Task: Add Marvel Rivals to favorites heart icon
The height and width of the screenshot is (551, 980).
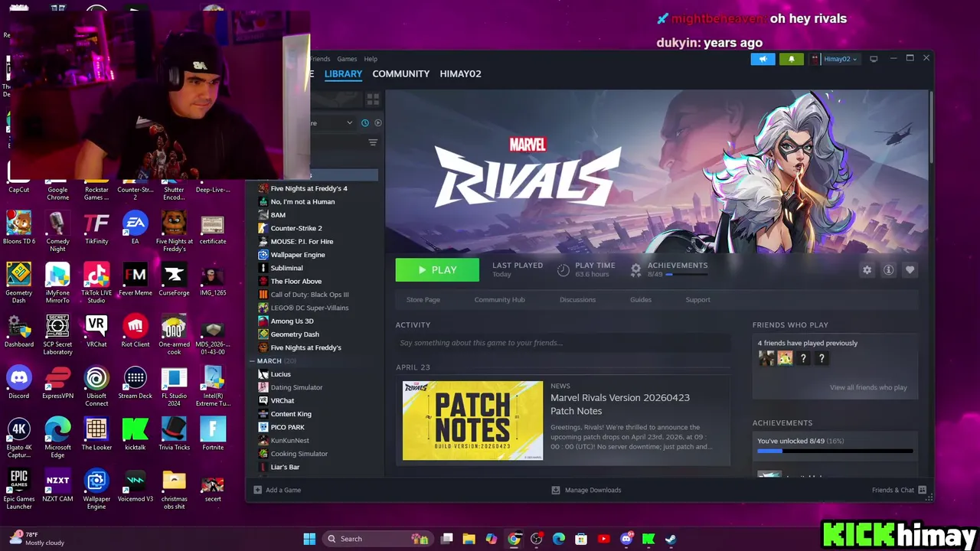Action: (910, 270)
